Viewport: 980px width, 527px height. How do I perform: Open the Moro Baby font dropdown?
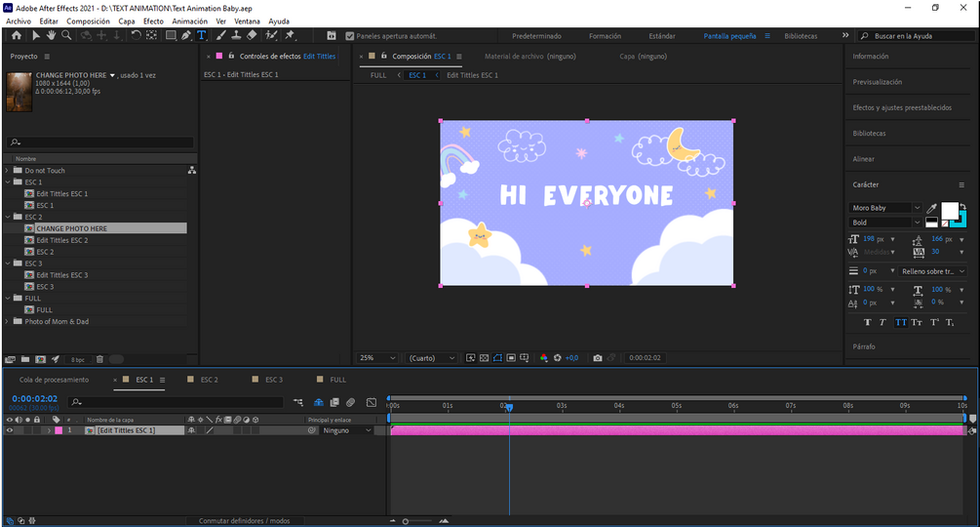point(885,208)
